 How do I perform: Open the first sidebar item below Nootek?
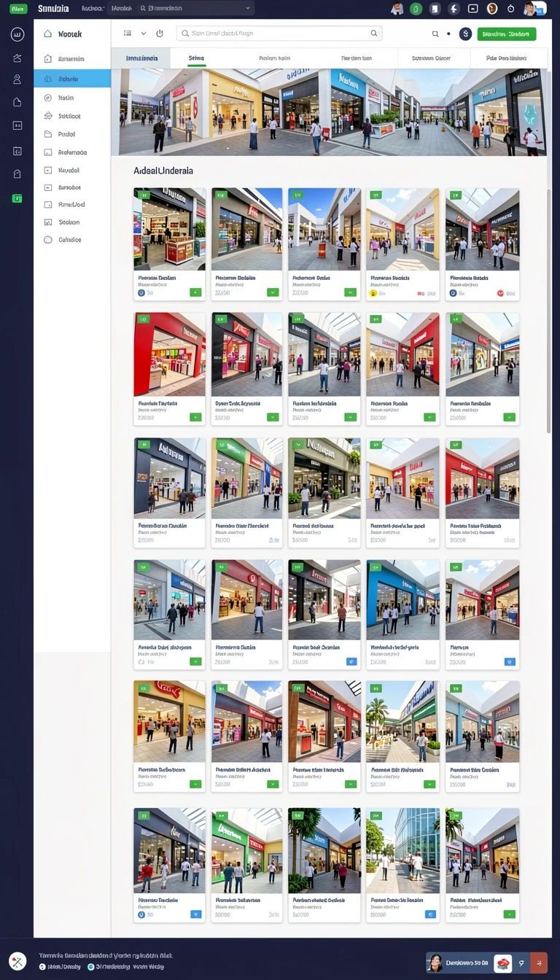(72, 59)
